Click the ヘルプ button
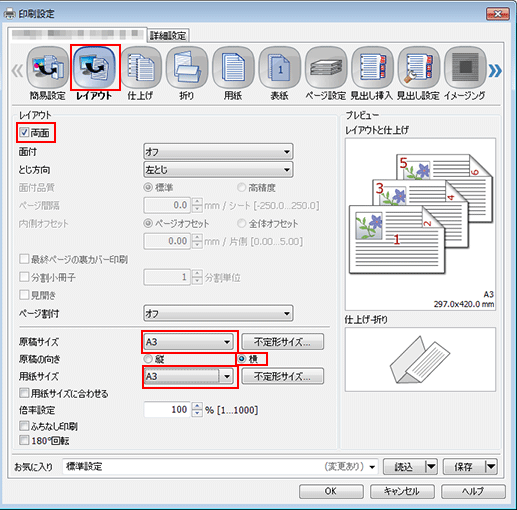 pos(473,491)
